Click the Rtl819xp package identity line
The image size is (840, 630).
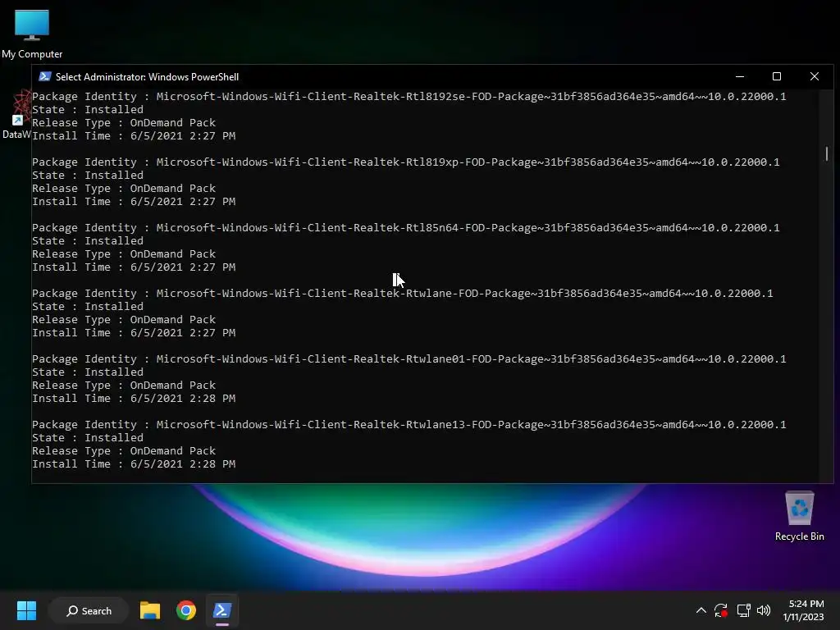click(x=405, y=162)
